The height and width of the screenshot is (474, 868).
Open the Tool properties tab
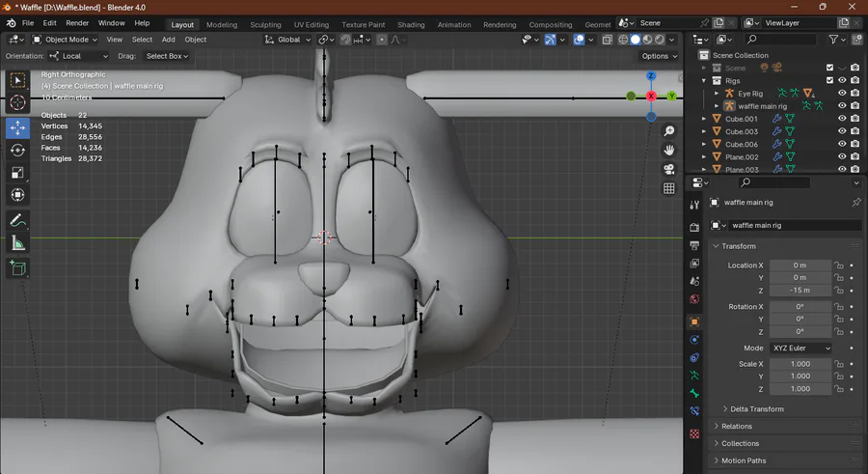click(694, 205)
